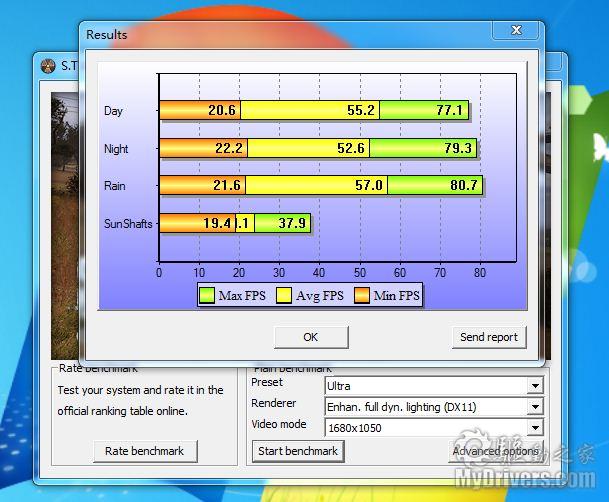Click the orange Min FPS legend swatch
Viewport: 609px width, 502px height.
point(362,295)
